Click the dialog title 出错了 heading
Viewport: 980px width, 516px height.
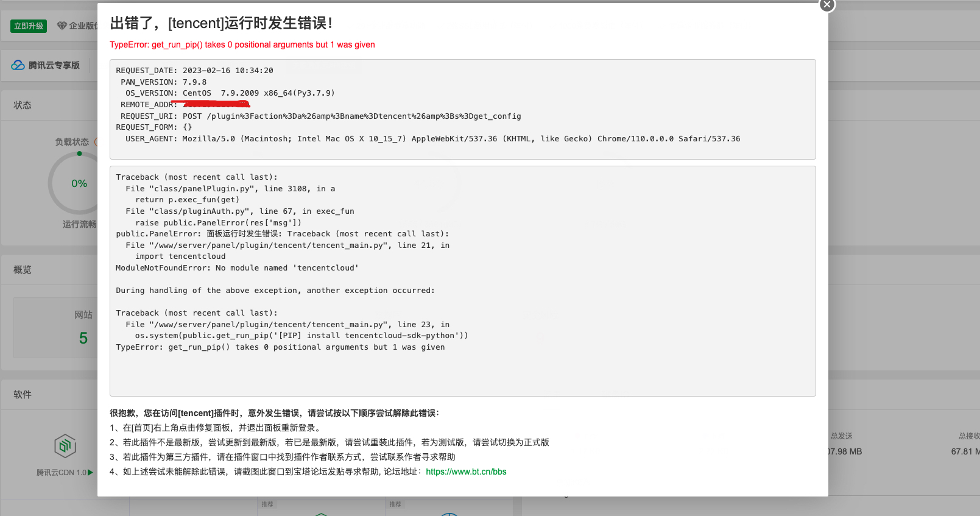(221, 23)
